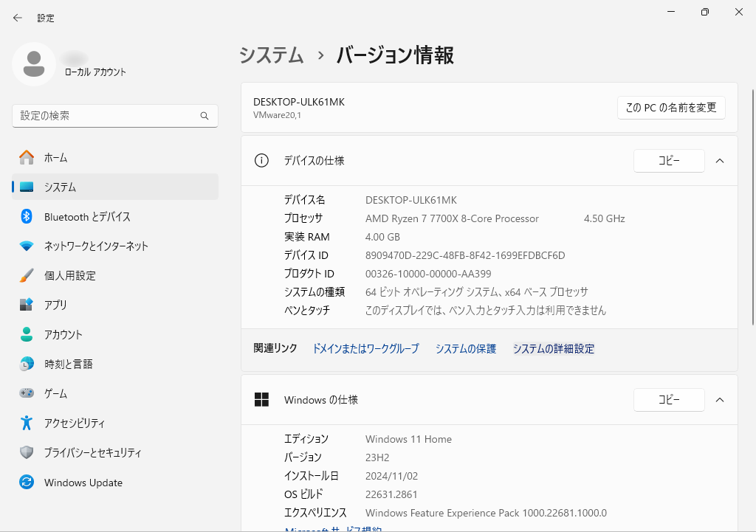Copy the device specifications with コピー
This screenshot has height=532, width=756.
(x=669, y=160)
